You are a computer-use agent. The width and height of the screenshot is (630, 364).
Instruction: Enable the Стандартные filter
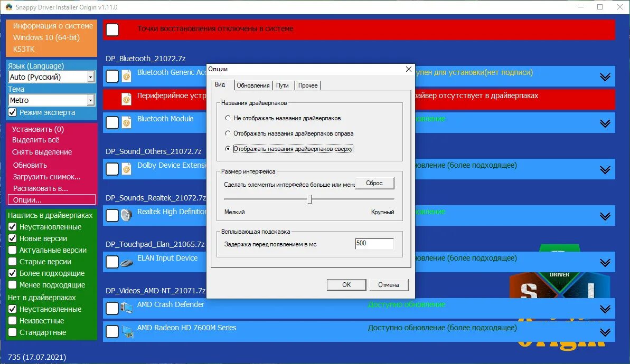(x=13, y=332)
